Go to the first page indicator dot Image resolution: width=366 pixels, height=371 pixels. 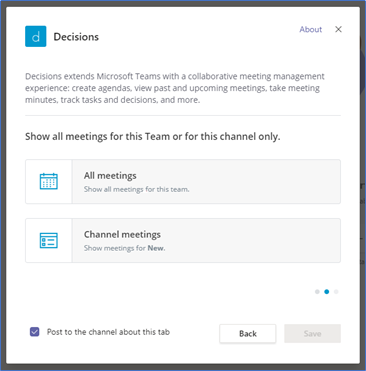pyautogui.click(x=317, y=292)
